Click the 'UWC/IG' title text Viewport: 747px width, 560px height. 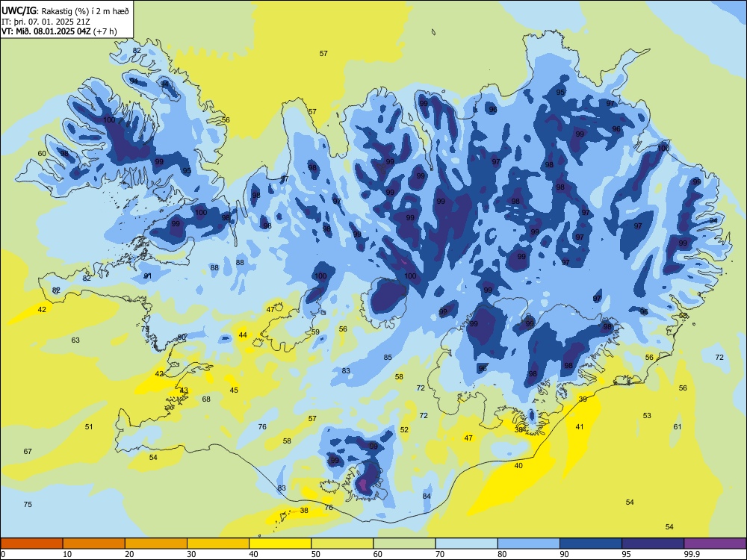(18, 10)
